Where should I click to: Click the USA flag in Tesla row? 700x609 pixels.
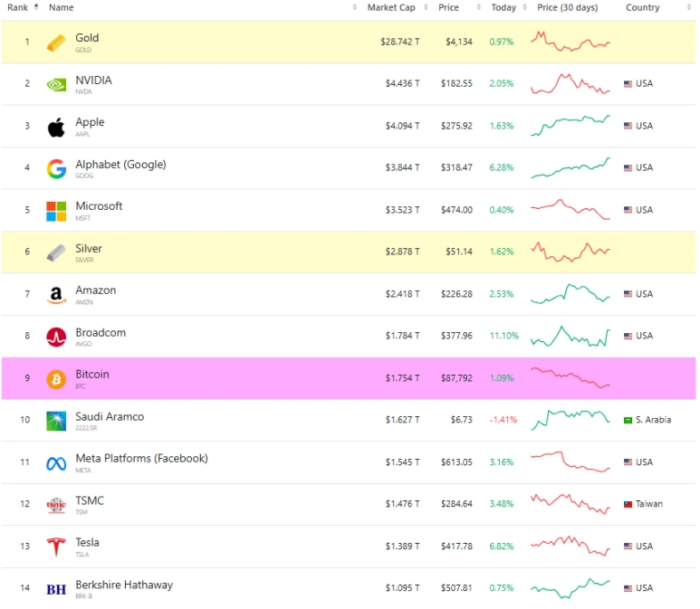(628, 547)
